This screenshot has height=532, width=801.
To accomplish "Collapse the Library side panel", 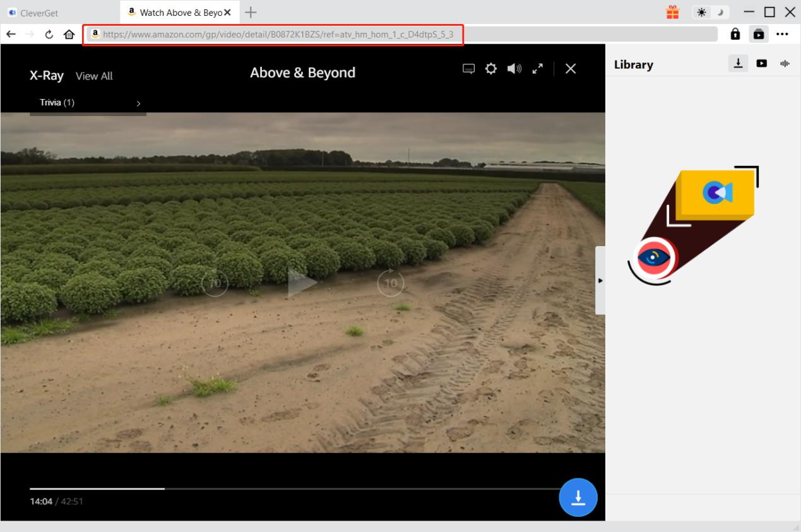I will tap(600, 280).
